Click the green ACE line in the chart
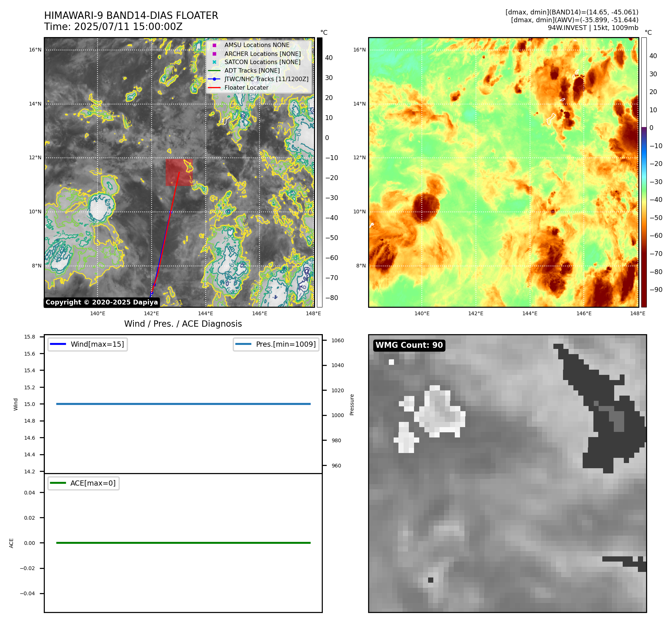Viewport: 672px width, 626px height. point(183,543)
